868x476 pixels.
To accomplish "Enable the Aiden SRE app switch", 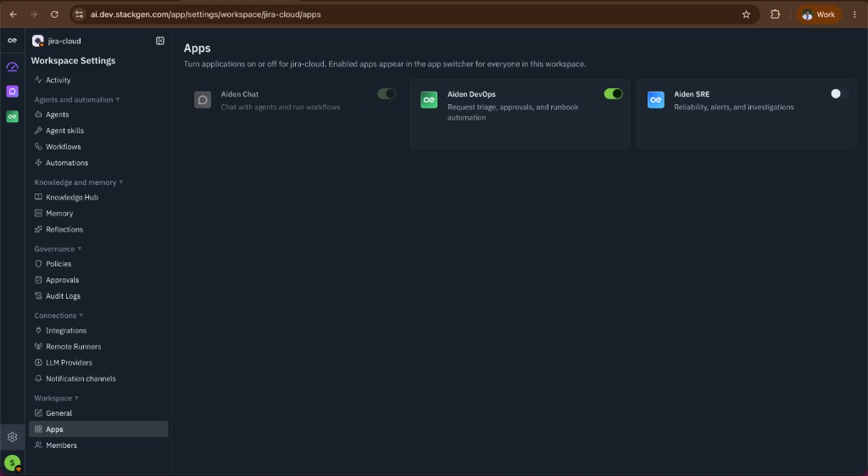I will coord(840,93).
